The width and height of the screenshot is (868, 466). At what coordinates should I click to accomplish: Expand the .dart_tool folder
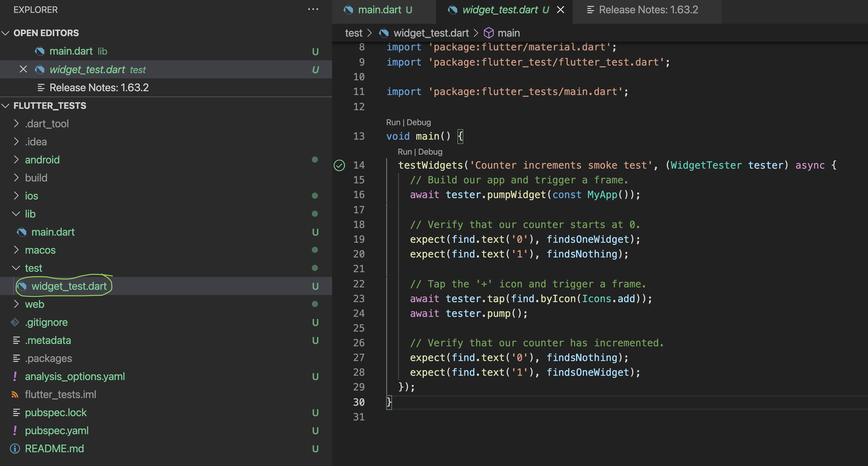(16, 124)
